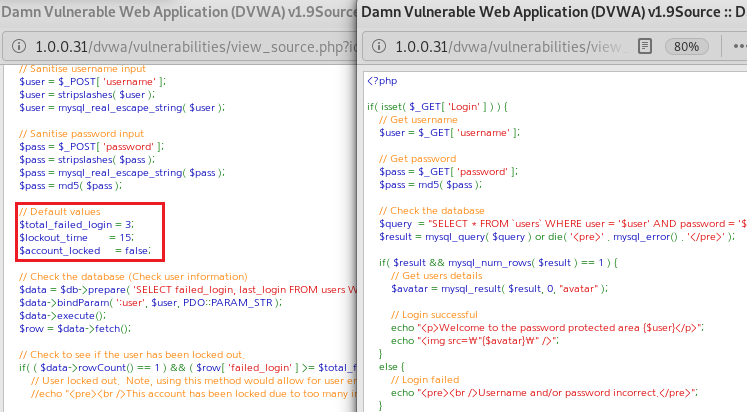Click $pass = $_GET[ 'password' ] line
This screenshot has width=747, height=412.
click(x=448, y=171)
